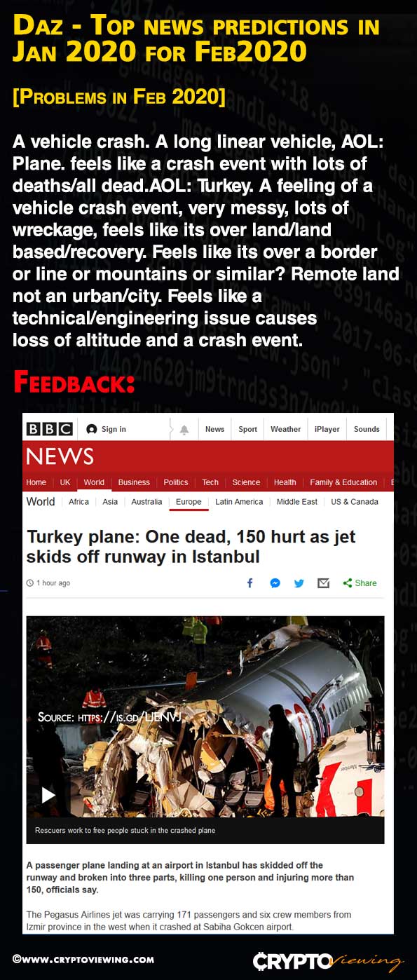
Task: Click the plane wreckage video thumbnail
Action: click(x=205, y=716)
